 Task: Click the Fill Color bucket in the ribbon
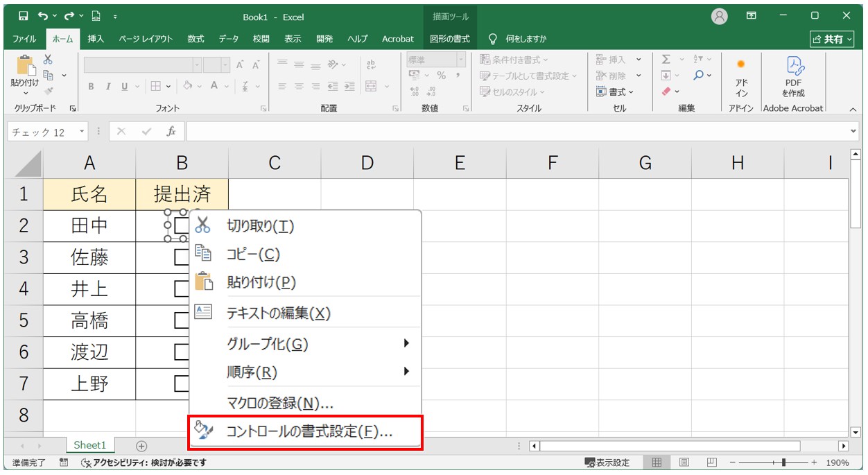[x=187, y=87]
